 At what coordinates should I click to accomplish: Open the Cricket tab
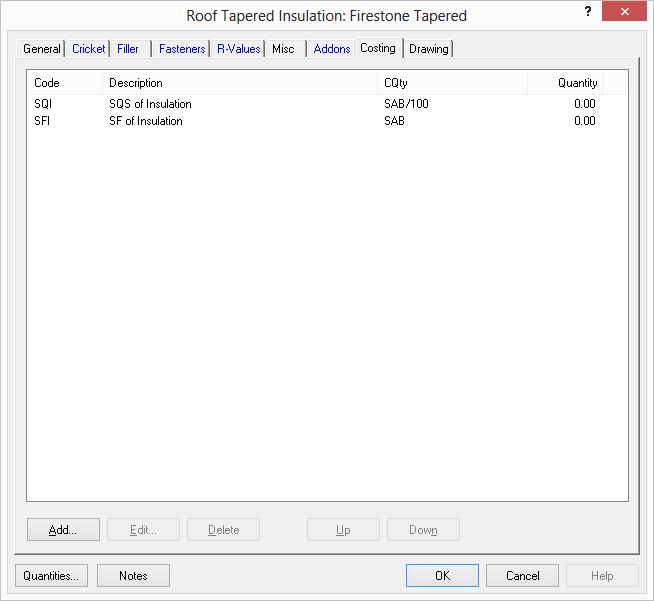point(88,49)
